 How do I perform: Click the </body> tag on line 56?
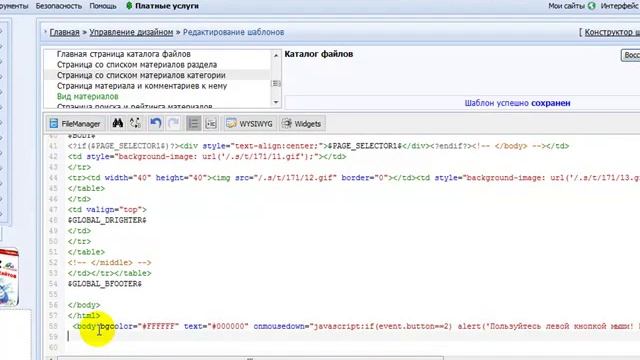tap(84, 305)
